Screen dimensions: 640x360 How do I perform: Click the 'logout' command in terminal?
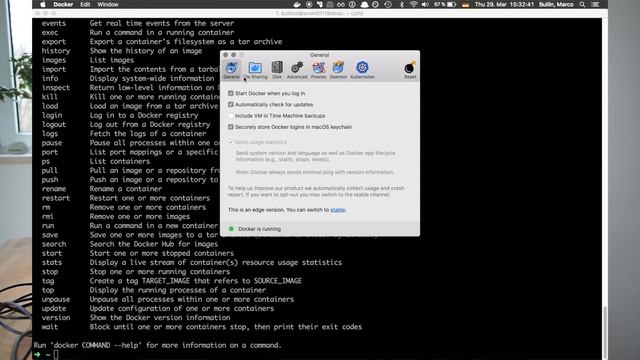click(x=54, y=124)
